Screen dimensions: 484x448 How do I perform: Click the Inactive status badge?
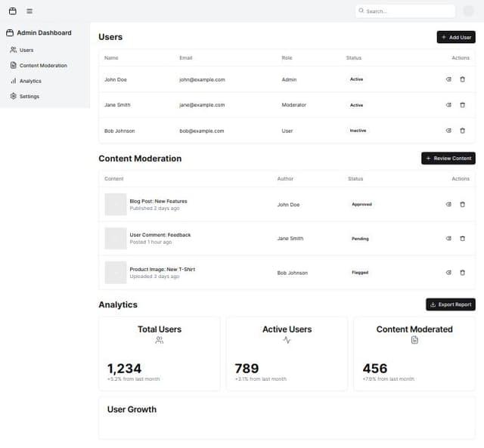click(x=358, y=131)
